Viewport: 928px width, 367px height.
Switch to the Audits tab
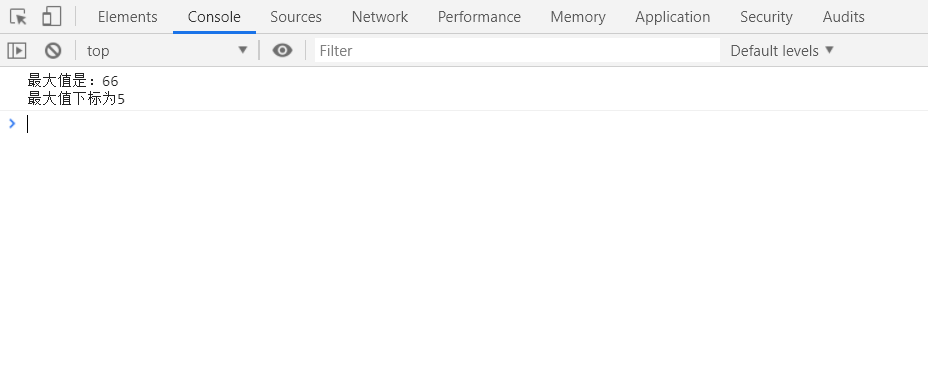844,17
